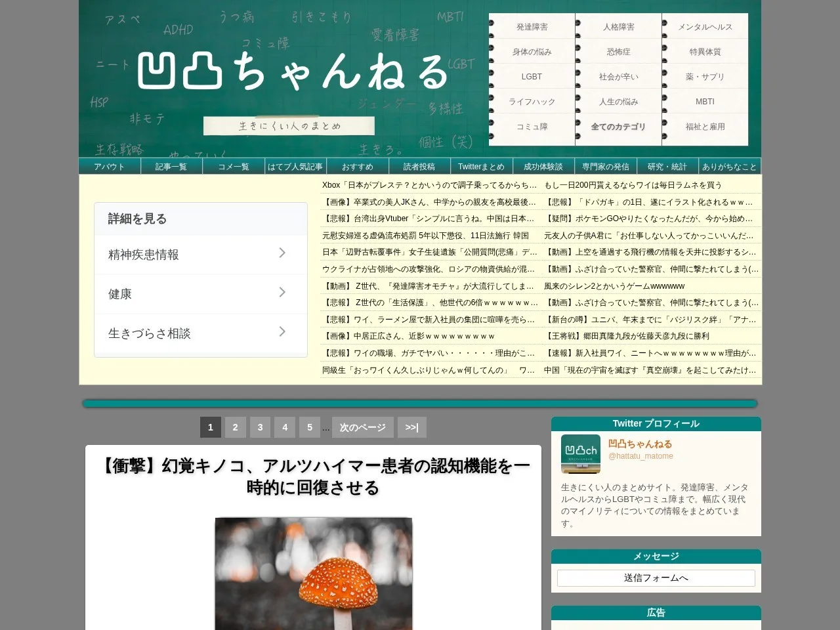Image resolution: width=840 pixels, height=630 pixels.
Task: Open 読者投稿 menu item
Action: click(419, 167)
